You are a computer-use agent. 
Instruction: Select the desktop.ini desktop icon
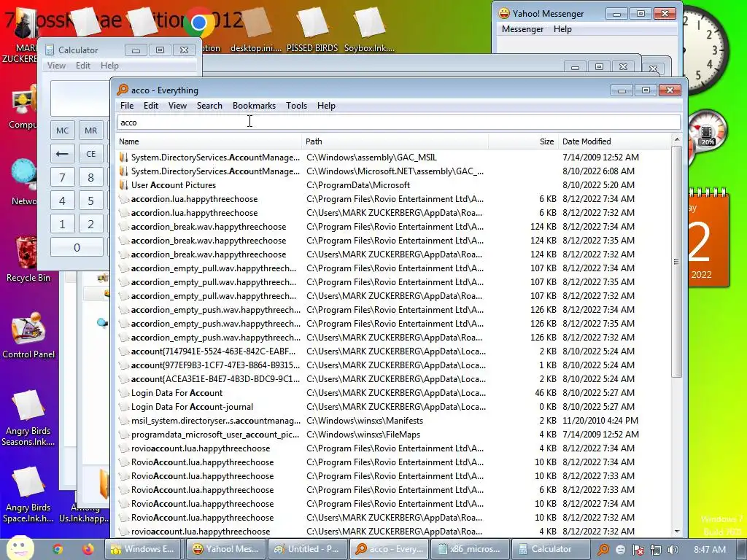pos(256,29)
